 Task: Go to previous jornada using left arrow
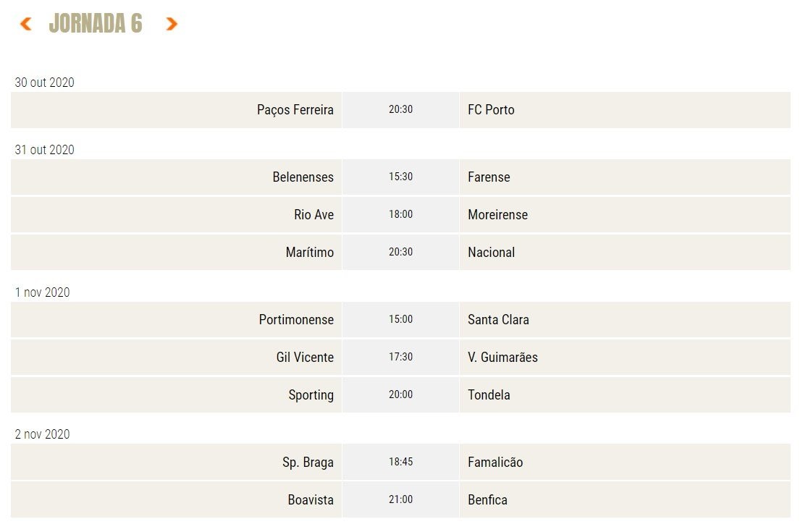click(25, 25)
